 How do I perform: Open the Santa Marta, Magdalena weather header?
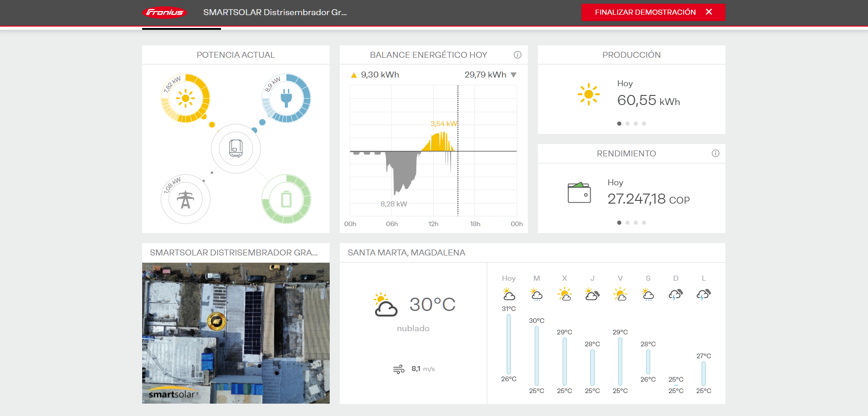[406, 253]
